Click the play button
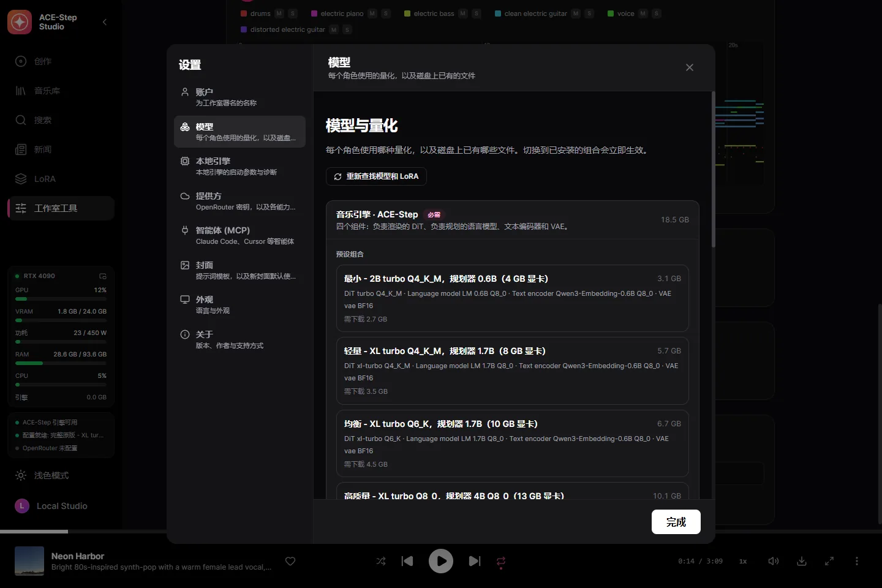This screenshot has height=588, width=882. (x=441, y=561)
